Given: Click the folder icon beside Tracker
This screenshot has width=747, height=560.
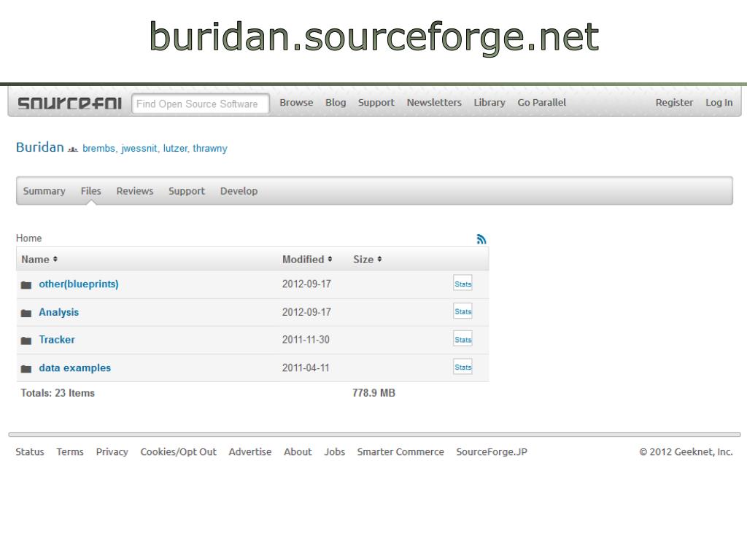Looking at the screenshot, I should tap(26, 341).
